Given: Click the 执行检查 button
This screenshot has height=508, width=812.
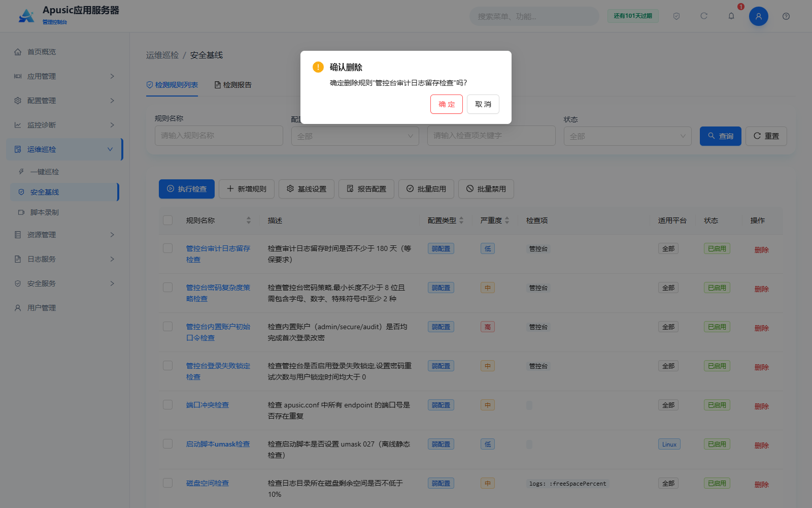Looking at the screenshot, I should pos(187,189).
